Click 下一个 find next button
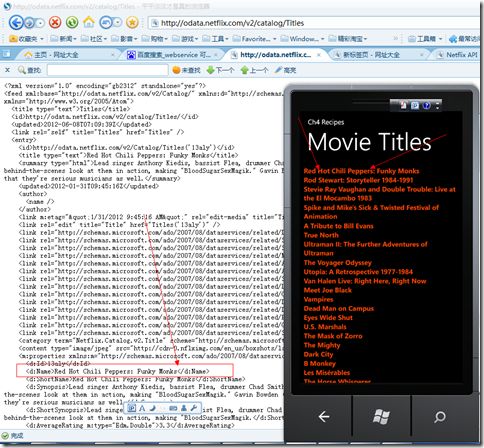Image resolution: width=484 pixels, height=448 pixels. [x=220, y=70]
